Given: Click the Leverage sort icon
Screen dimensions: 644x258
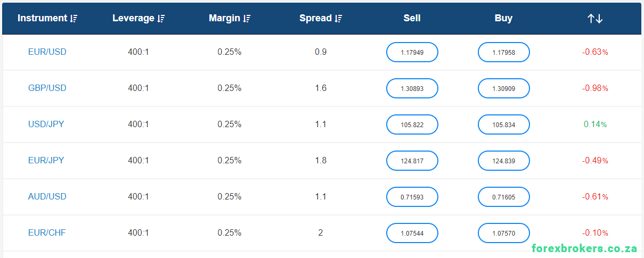Looking at the screenshot, I should coord(161,19).
